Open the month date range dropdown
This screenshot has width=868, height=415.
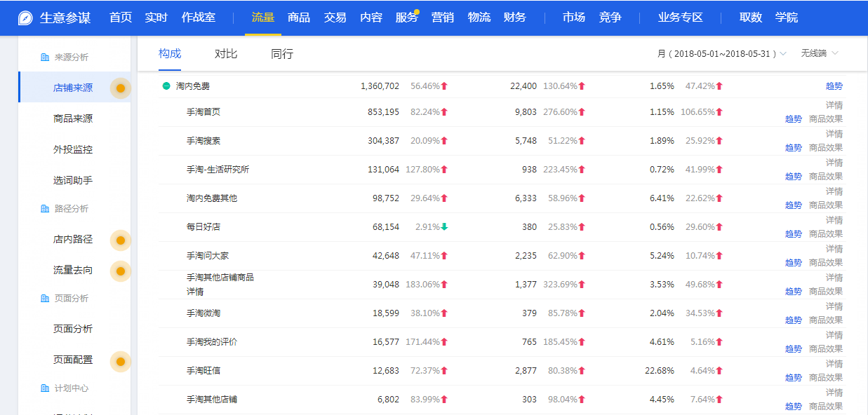pos(721,53)
